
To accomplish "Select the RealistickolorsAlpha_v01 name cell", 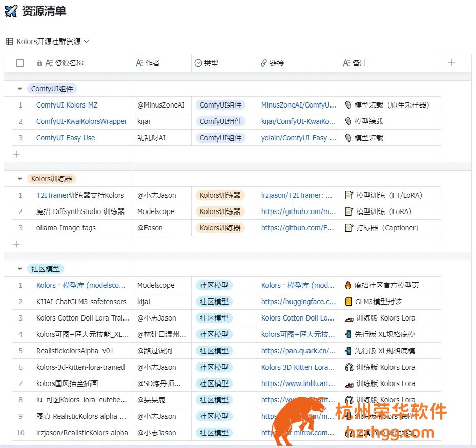I will 75,351.
